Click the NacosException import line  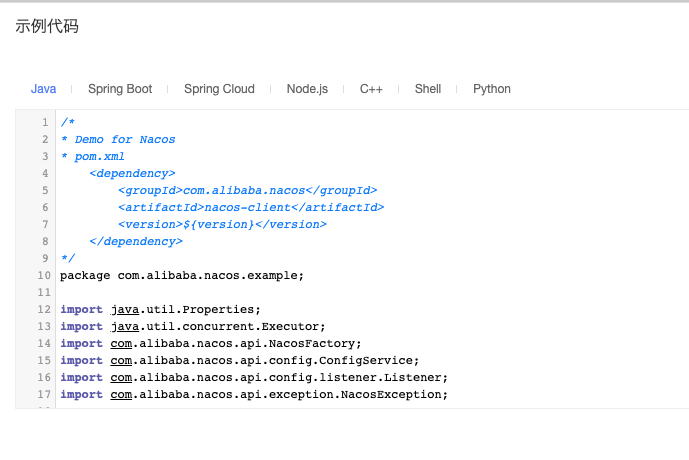[x=253, y=394]
